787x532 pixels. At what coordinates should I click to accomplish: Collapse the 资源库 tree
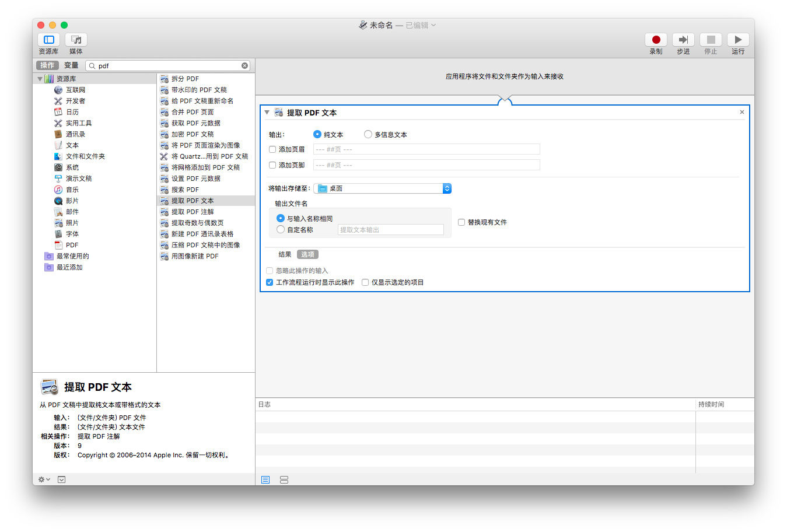pyautogui.click(x=40, y=79)
